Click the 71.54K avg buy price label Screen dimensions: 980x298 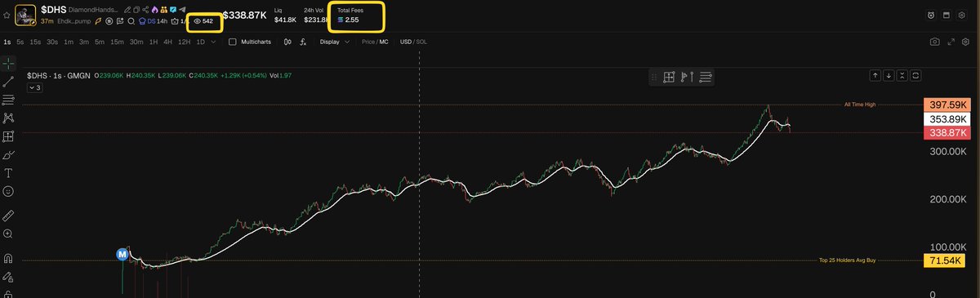coord(946,260)
